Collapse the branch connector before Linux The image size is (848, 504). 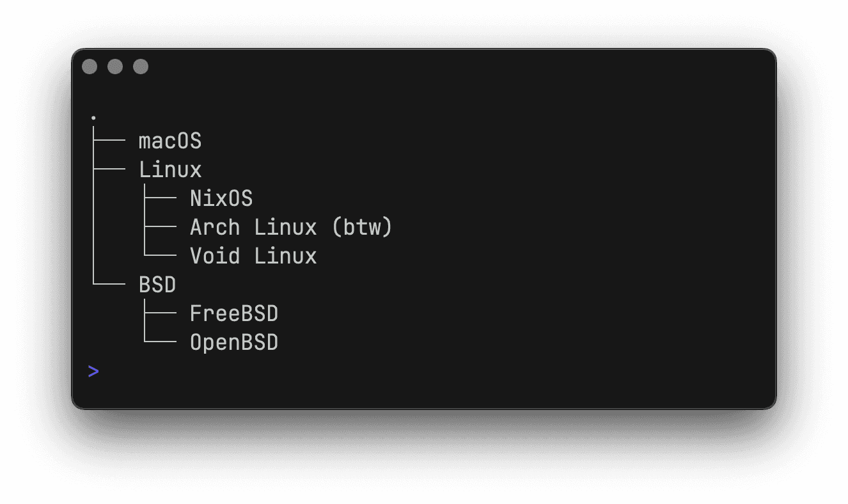click(x=109, y=169)
